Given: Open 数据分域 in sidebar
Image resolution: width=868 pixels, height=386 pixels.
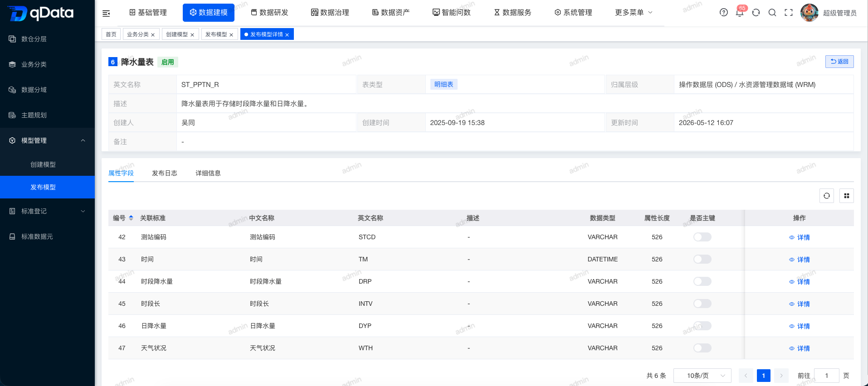Looking at the screenshot, I should [47, 90].
